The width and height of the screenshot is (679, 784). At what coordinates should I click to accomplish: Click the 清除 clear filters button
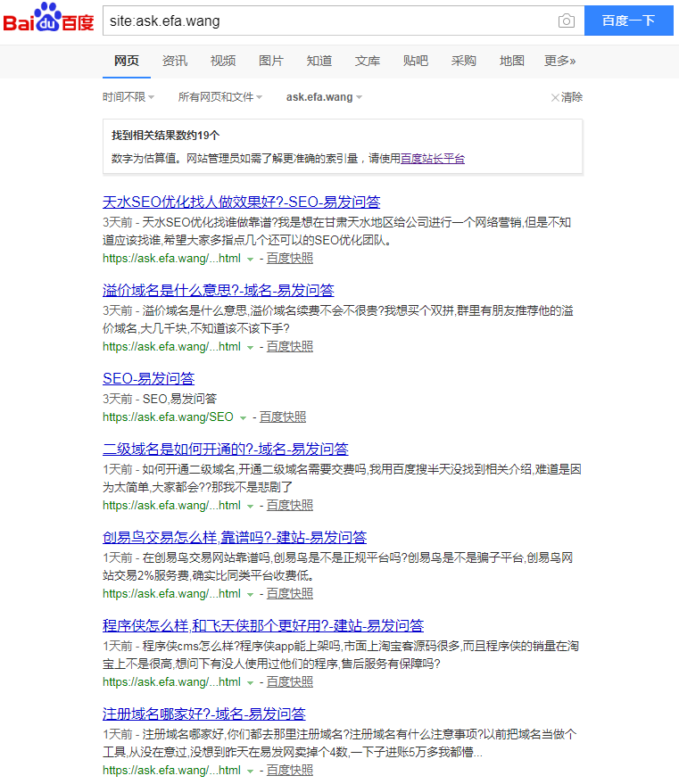pyautogui.click(x=567, y=97)
